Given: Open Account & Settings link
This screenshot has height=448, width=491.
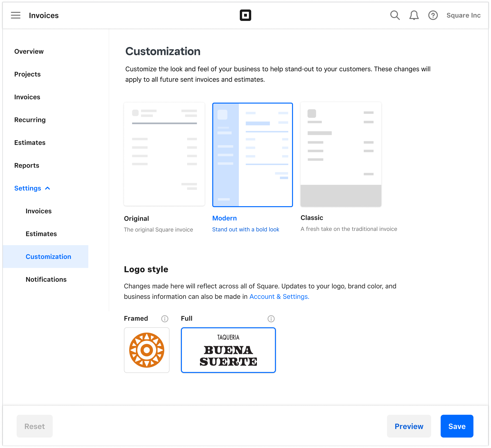Looking at the screenshot, I should [279, 296].
